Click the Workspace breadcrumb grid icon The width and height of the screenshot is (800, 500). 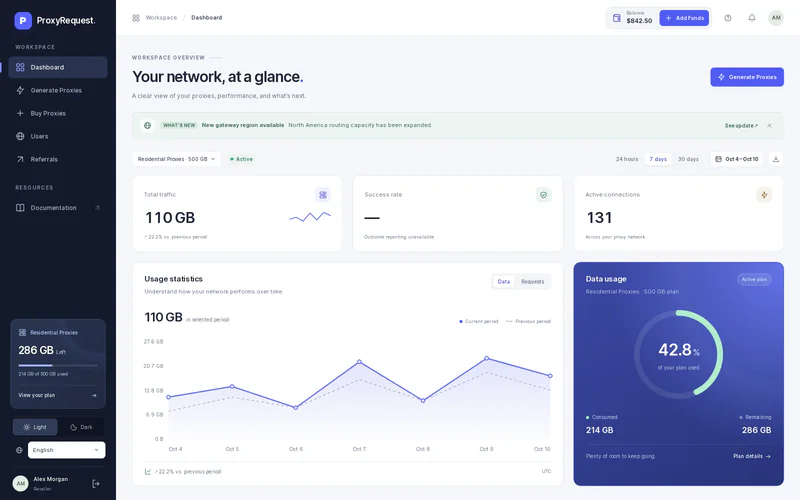[x=136, y=18]
